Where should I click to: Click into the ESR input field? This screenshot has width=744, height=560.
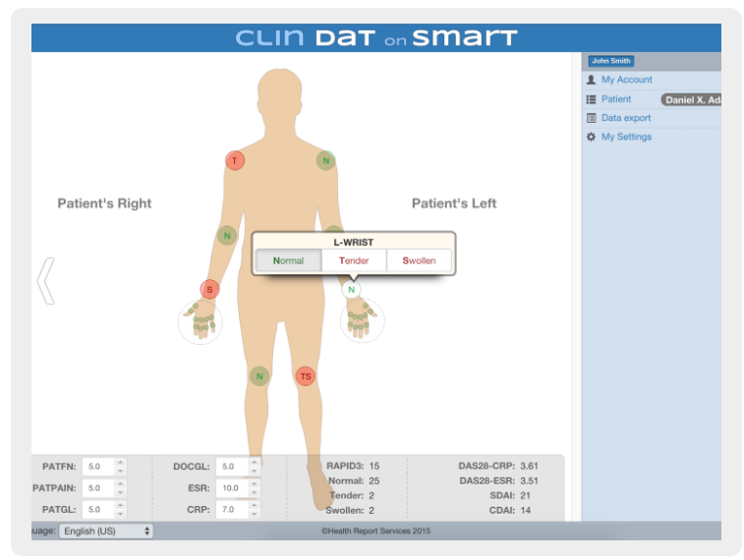click(x=232, y=488)
